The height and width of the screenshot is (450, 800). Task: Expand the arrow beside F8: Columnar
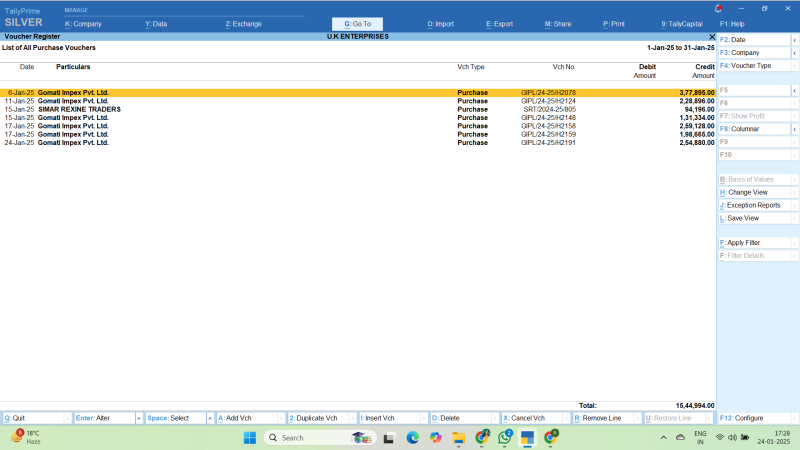794,129
